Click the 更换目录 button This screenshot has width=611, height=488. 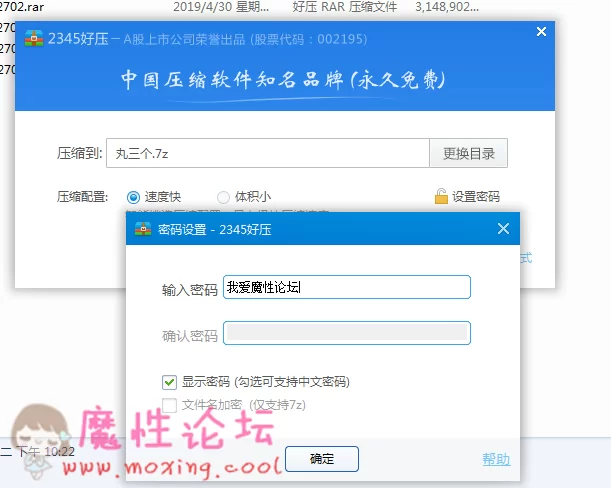click(x=468, y=153)
